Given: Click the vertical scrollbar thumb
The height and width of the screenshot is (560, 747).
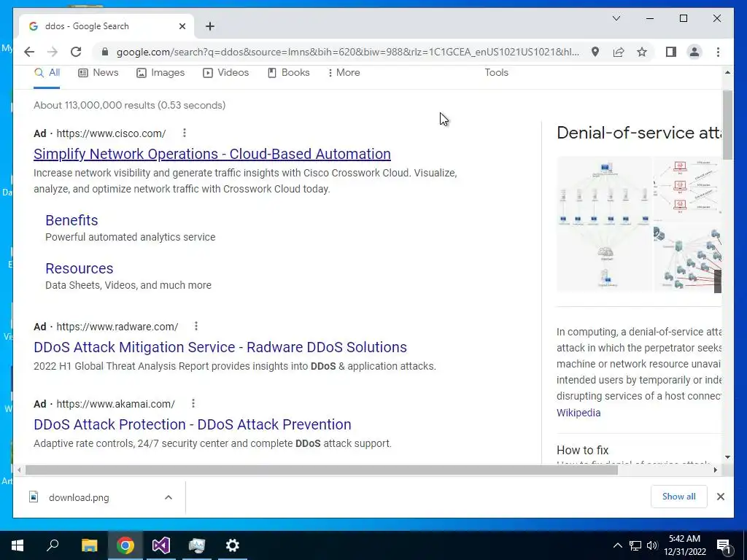Looking at the screenshot, I should coord(727,125).
